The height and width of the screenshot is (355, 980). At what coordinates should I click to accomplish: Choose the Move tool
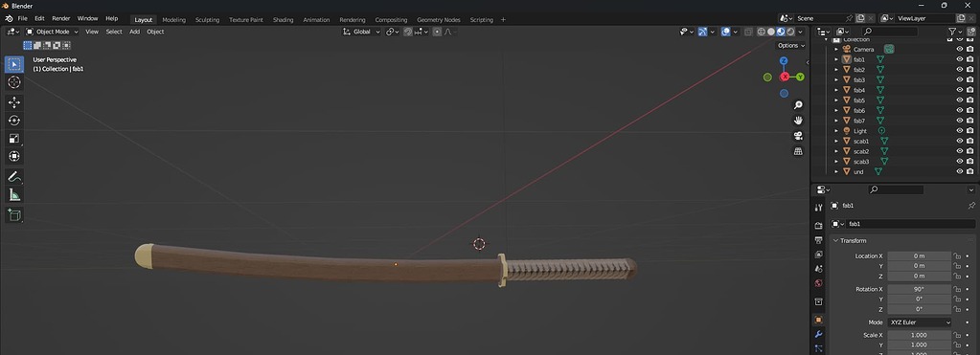pyautogui.click(x=14, y=102)
